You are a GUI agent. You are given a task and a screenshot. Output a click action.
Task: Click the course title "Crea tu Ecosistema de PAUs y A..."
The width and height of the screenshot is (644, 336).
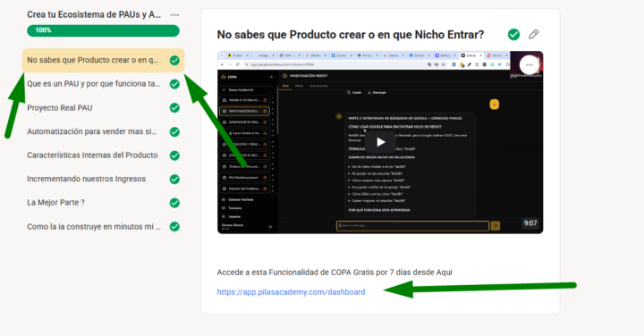click(94, 15)
